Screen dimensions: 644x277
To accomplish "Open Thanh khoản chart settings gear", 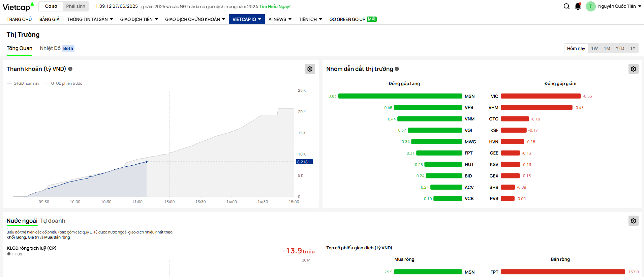I will pos(310,69).
